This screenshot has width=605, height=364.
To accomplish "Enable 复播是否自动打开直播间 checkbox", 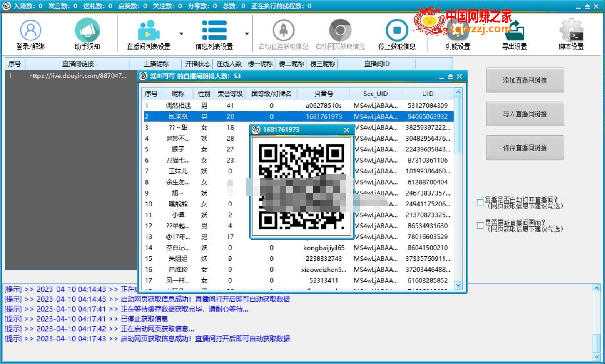I will coord(480,203).
